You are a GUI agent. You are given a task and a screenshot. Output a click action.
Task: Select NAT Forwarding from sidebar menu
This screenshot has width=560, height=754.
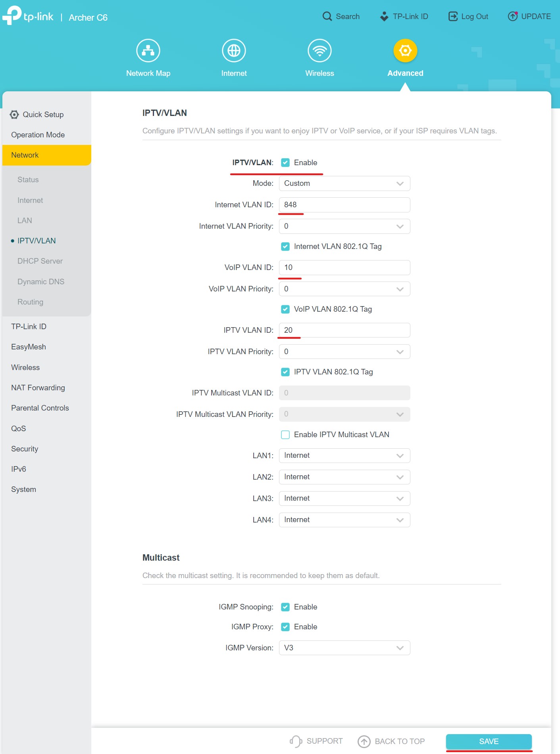point(38,388)
